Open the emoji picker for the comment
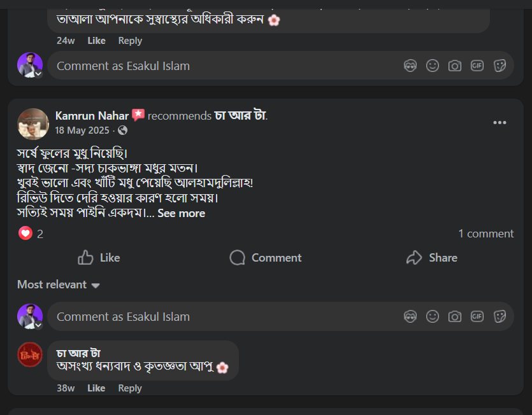This screenshot has width=532, height=415. click(x=433, y=316)
